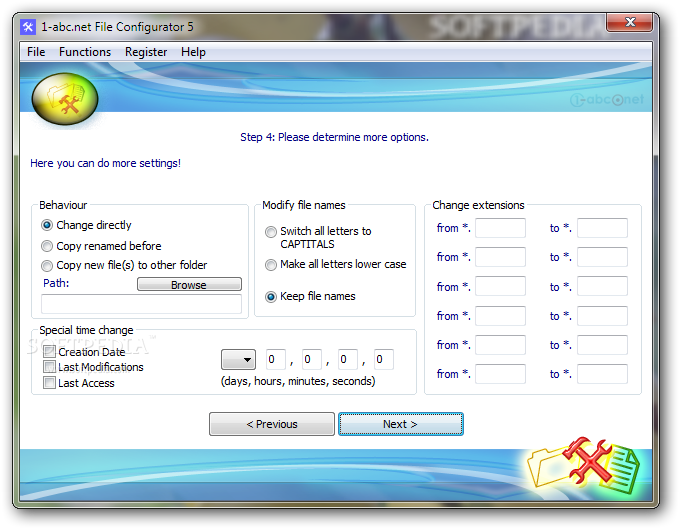Click the days value field
Screen dimensions: 680x529
tap(276, 359)
